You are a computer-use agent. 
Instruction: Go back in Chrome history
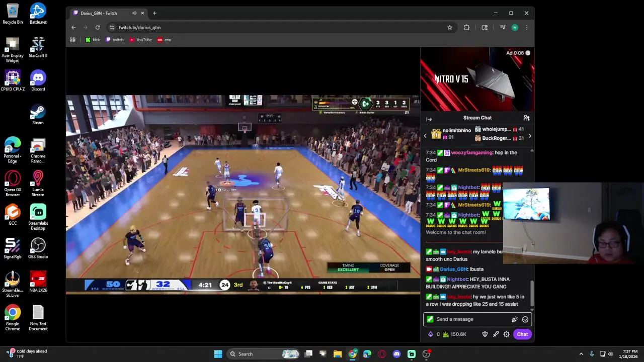[73, 28]
